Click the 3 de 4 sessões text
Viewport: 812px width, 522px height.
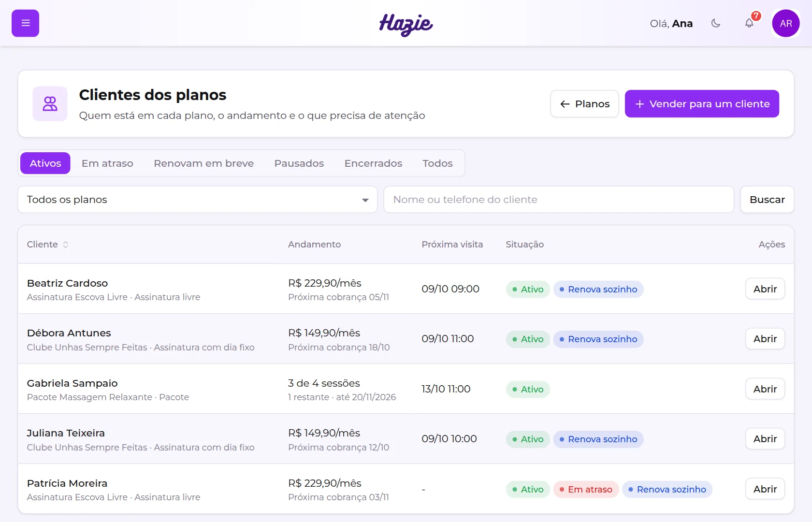[324, 383]
